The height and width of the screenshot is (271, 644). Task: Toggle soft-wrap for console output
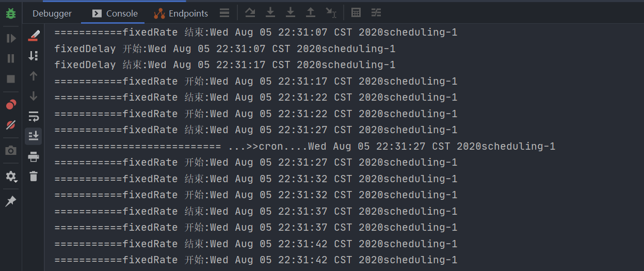[34, 116]
